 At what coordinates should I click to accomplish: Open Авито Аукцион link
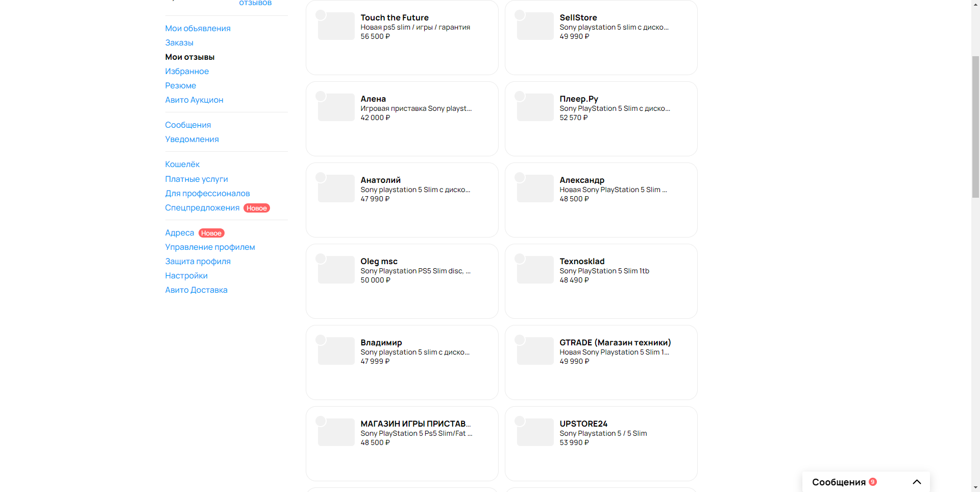(194, 100)
